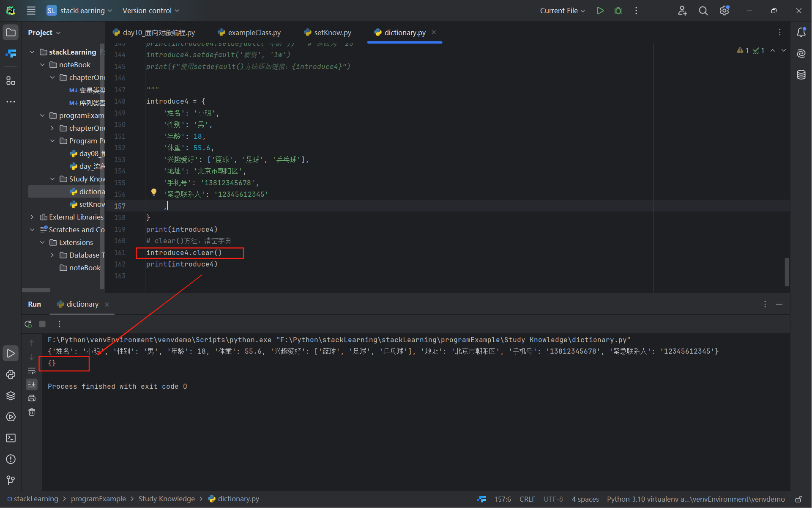This screenshot has width=812, height=508.
Task: Click the Clear All trash icon in console
Action: coord(32,412)
